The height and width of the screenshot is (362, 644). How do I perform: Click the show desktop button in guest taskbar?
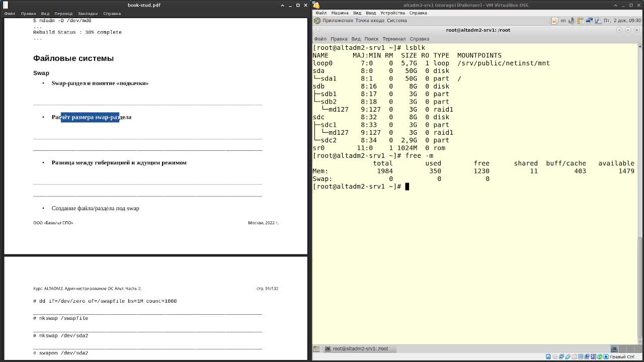point(316,348)
